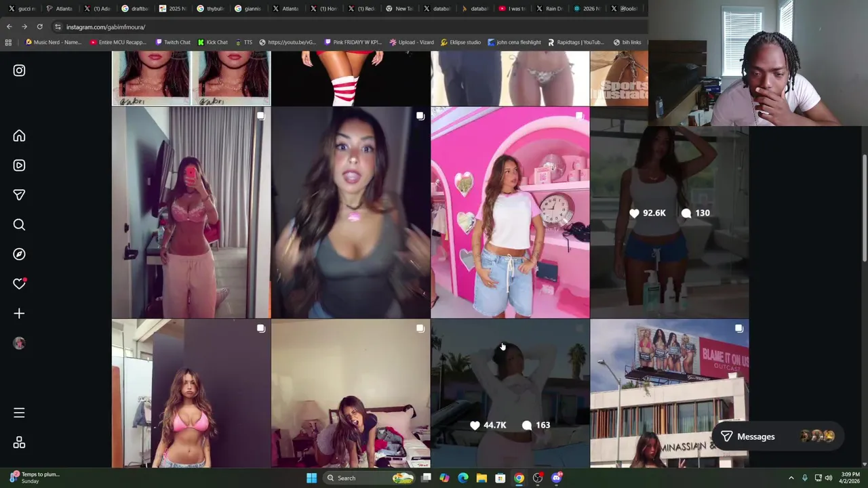This screenshot has height=488, width=868.
Task: Open Task View from the taskbar
Action: tap(426, 479)
